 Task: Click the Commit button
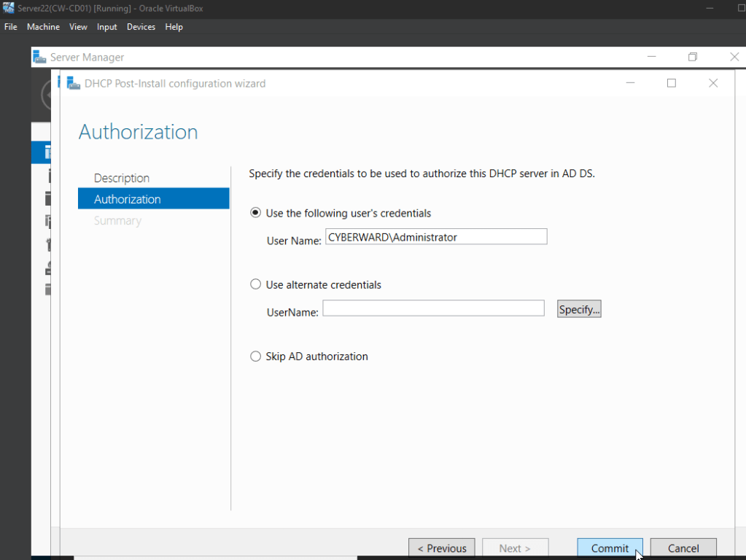(x=610, y=548)
